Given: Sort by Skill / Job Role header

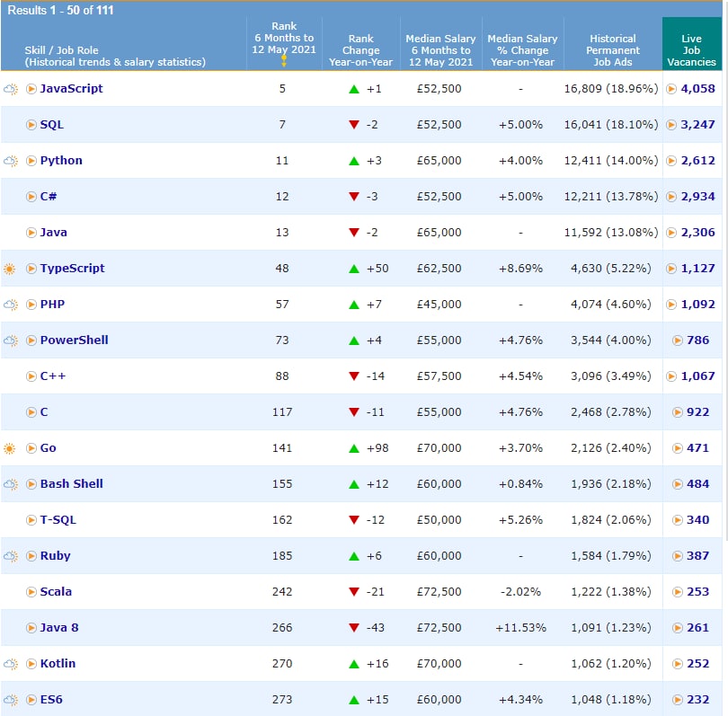Looking at the screenshot, I should pyautogui.click(x=115, y=56).
